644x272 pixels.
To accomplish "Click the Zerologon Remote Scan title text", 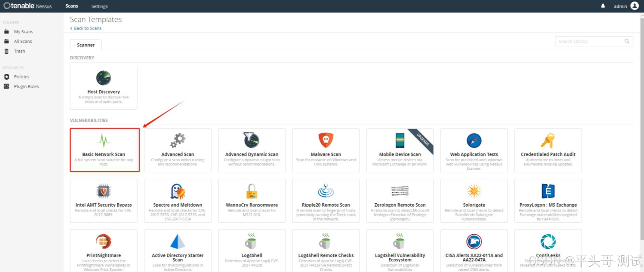I will pos(400,205).
